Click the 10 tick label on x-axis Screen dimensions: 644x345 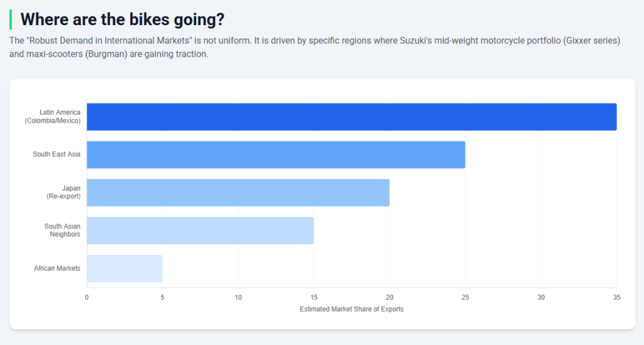pyautogui.click(x=238, y=297)
